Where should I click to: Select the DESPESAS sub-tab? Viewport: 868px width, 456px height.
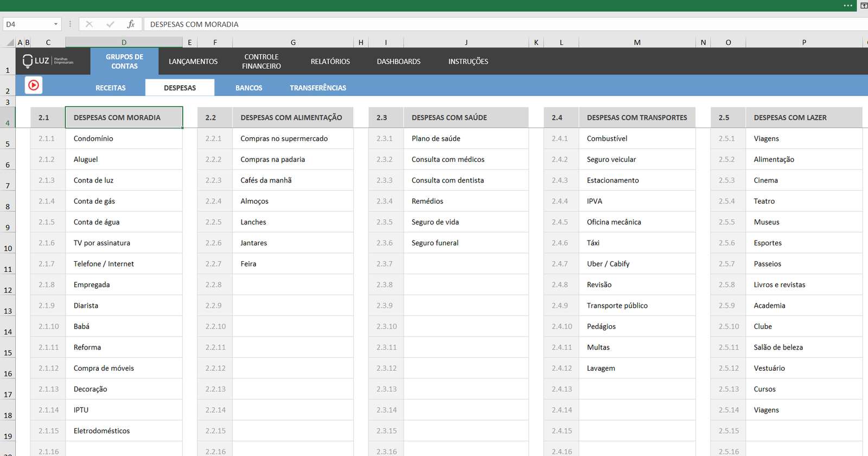[180, 87]
